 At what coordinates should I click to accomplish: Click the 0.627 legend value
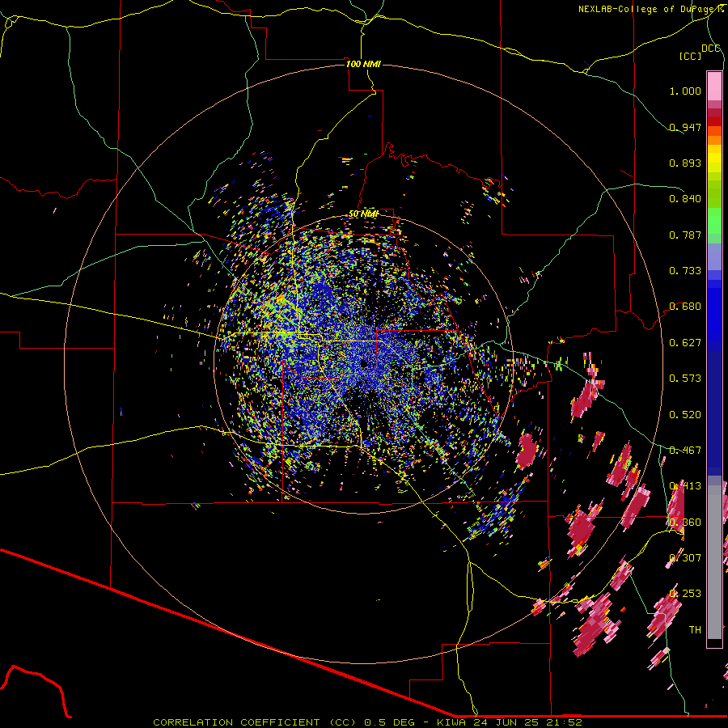click(x=685, y=343)
